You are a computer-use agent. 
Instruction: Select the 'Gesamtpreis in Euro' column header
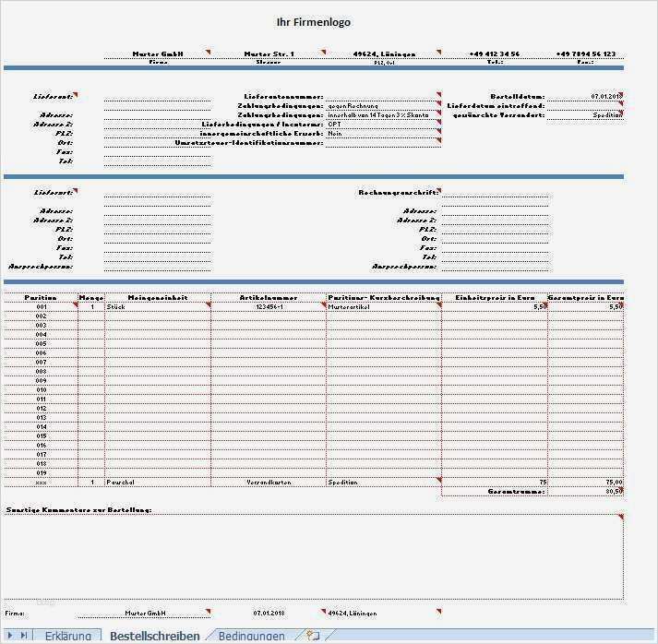pos(586,297)
